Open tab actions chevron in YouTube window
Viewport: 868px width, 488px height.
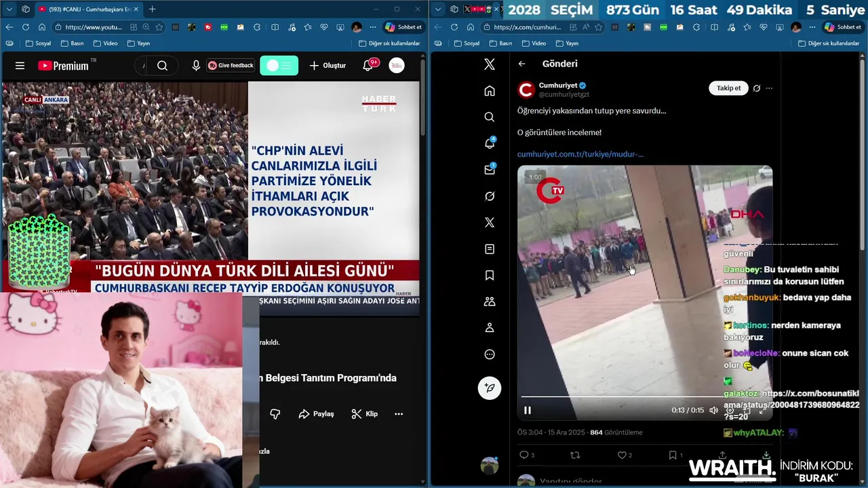pyautogui.click(x=9, y=9)
